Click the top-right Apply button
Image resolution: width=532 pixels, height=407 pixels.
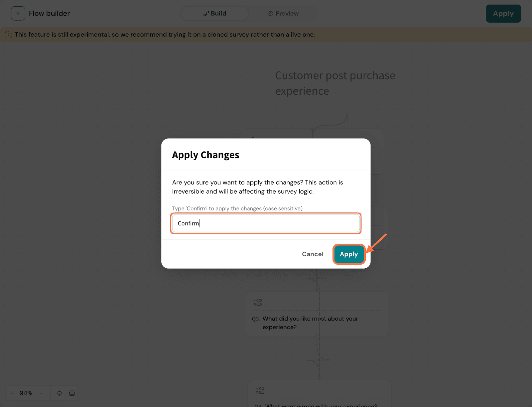tap(503, 14)
